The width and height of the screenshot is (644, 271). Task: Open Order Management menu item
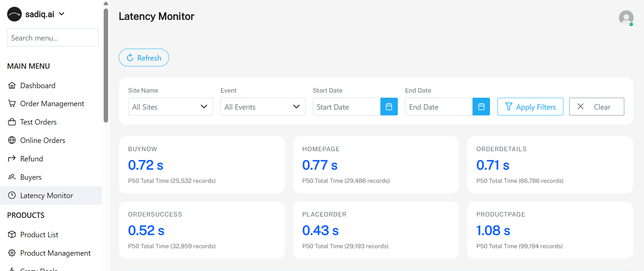pos(51,103)
